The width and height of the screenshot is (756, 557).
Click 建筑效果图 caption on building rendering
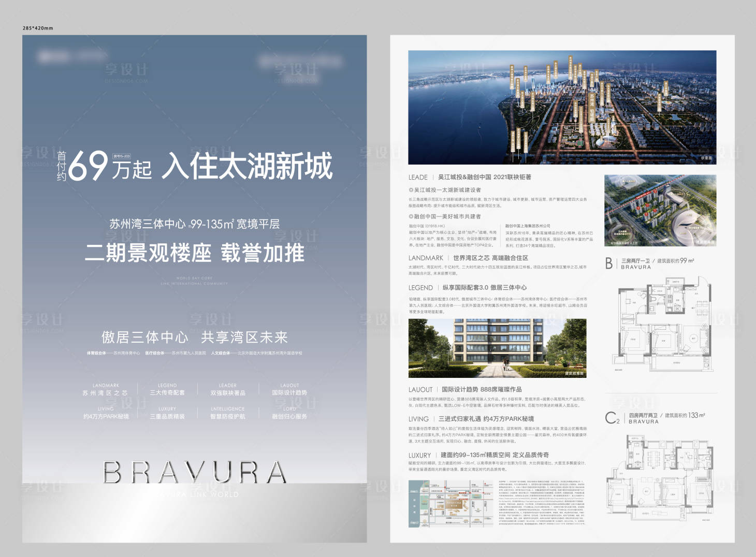point(574,373)
